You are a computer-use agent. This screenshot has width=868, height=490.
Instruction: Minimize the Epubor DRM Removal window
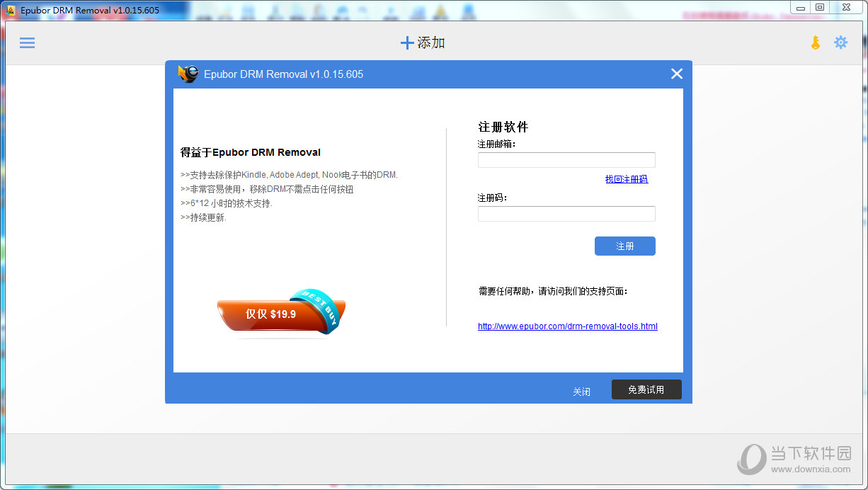click(x=800, y=7)
